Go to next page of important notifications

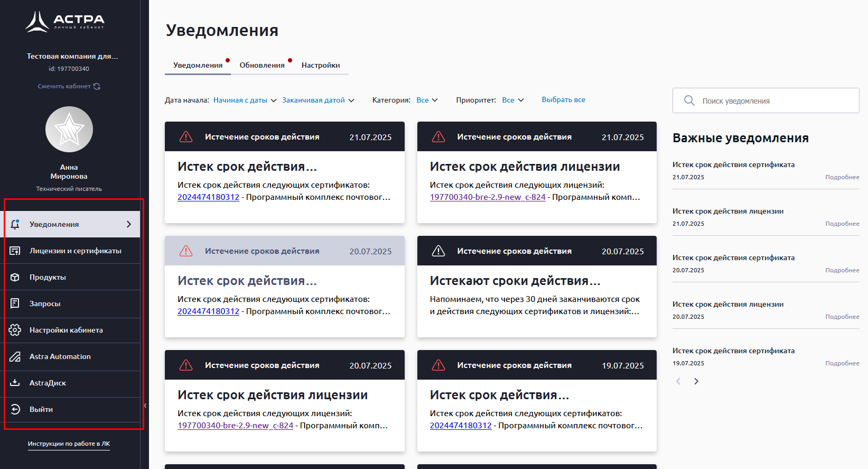(x=696, y=381)
